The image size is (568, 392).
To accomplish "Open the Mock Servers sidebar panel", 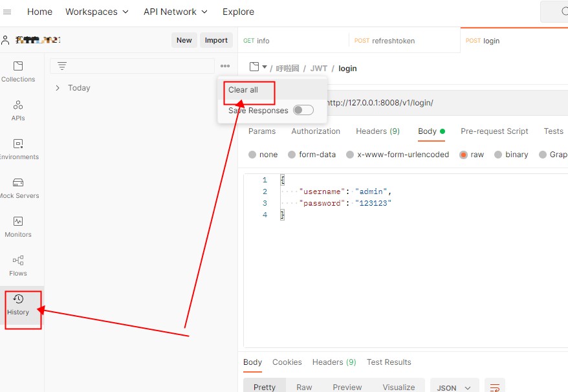I will (x=18, y=188).
